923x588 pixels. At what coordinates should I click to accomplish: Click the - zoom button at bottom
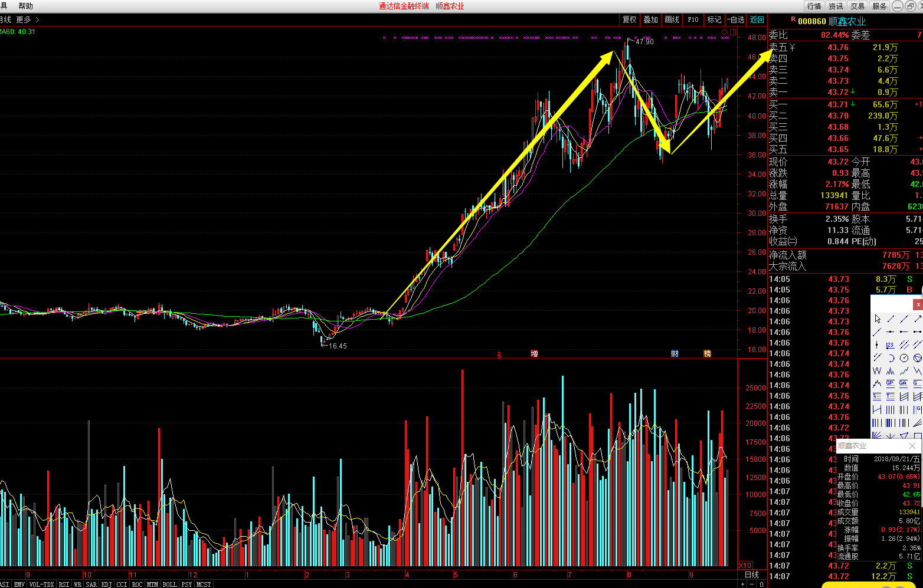click(x=752, y=584)
